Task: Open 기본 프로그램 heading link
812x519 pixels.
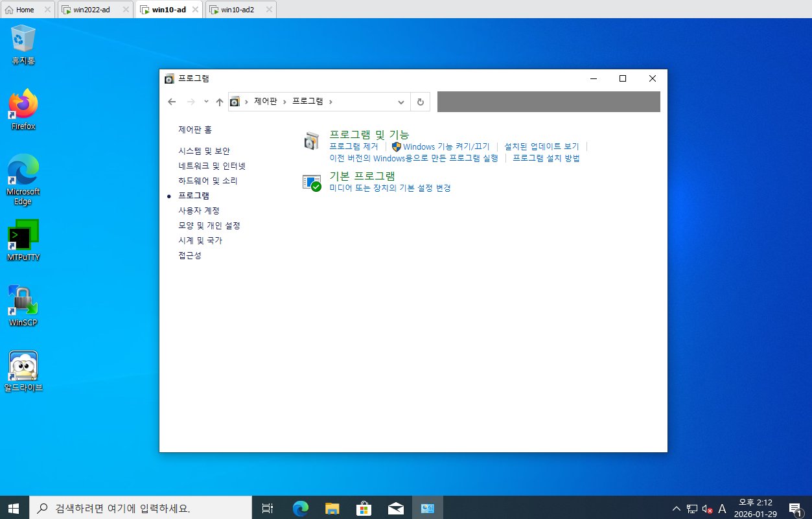Action: coord(362,176)
